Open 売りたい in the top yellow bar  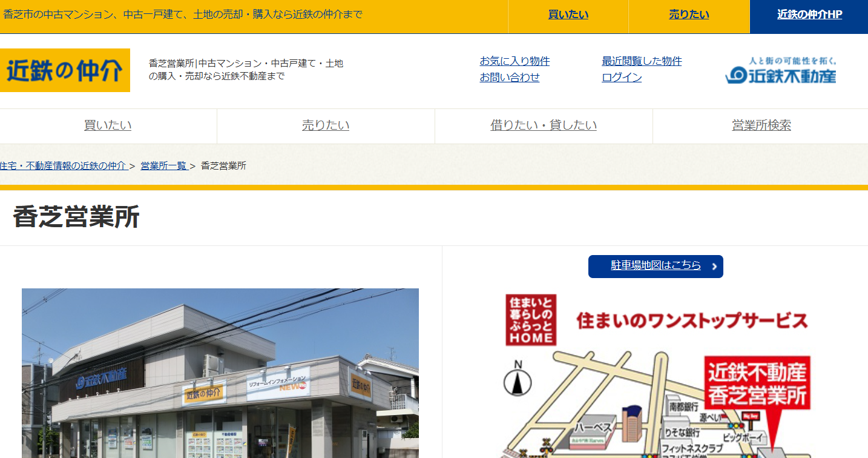(689, 15)
